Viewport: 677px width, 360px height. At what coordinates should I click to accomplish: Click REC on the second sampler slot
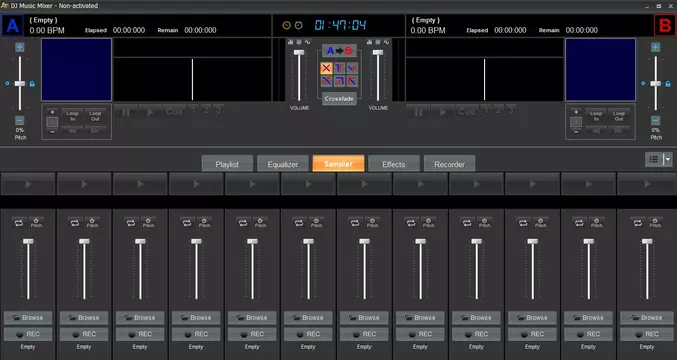tap(84, 334)
